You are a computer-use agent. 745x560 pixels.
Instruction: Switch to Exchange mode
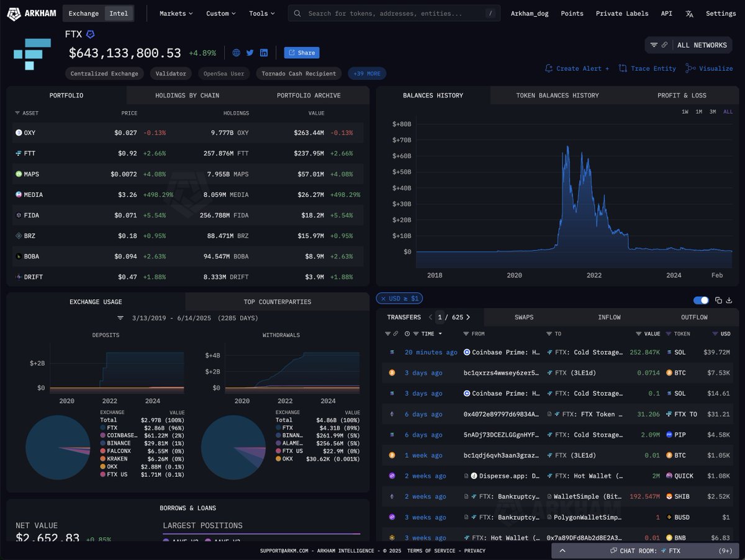coord(83,13)
